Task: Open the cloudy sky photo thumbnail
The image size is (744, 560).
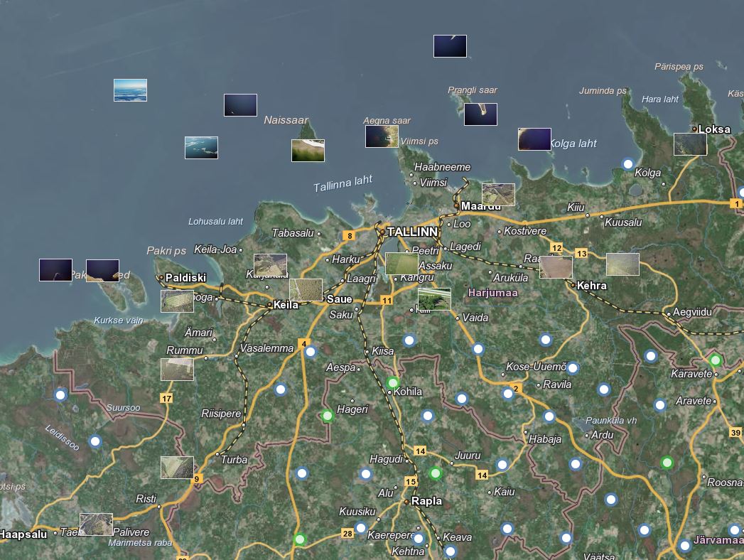Action: 131,90
